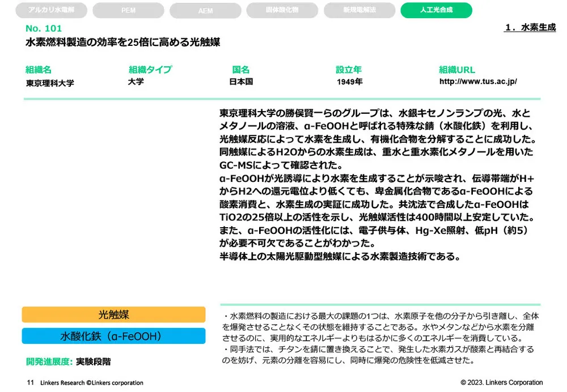Click the underlined '1. 水素生成' heading
Image resolution: width=567 pixels, height=392 pixels.
(530, 27)
